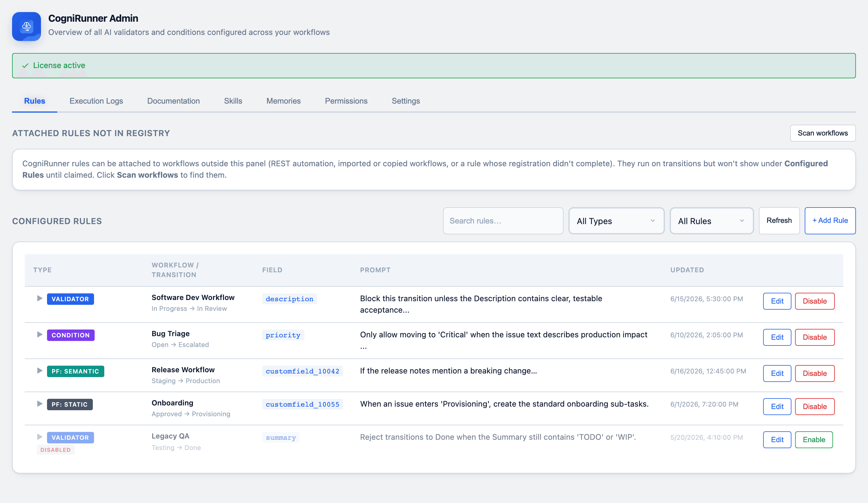This screenshot has width=868, height=503.
Task: Click the CONDITION type badge
Action: [x=71, y=335]
